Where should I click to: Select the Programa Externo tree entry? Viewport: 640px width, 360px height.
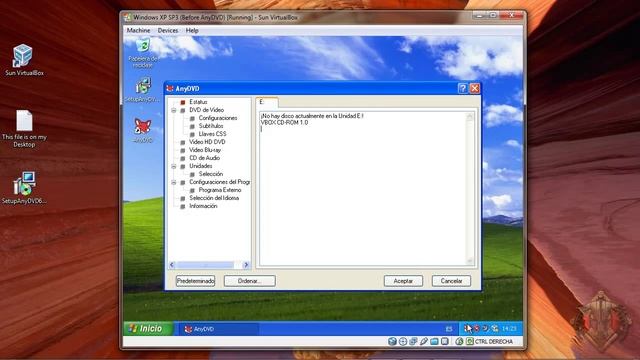[x=220, y=190]
